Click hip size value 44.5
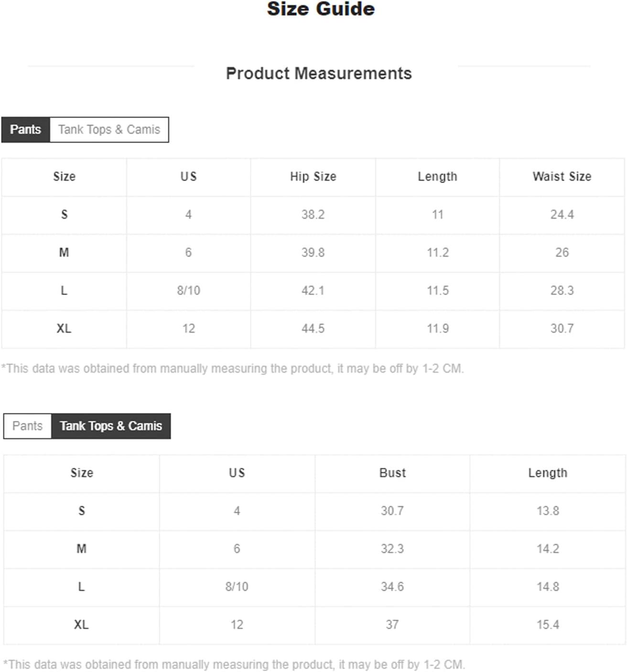This screenshot has height=672, width=627. point(313,329)
